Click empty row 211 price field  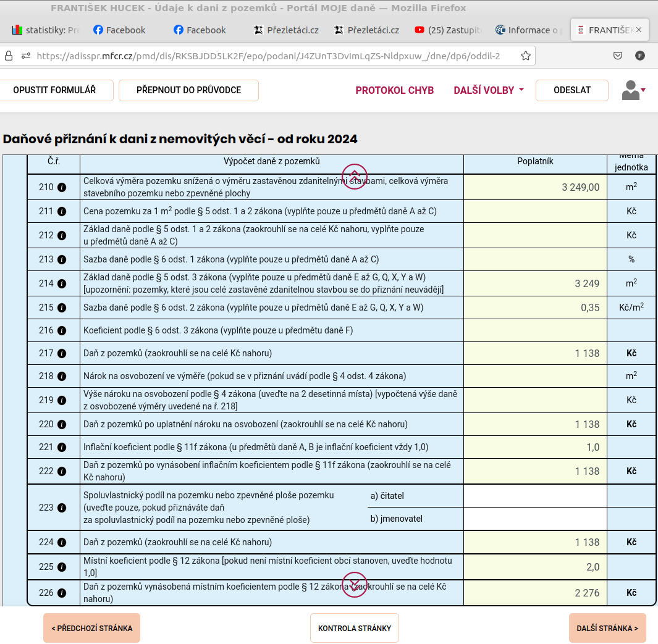535,211
